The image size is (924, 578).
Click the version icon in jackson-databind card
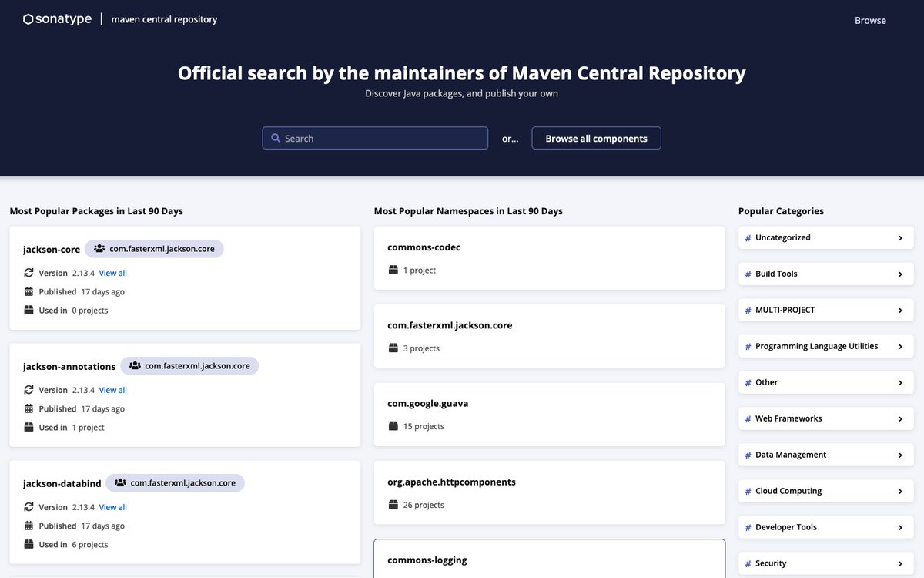pos(28,507)
